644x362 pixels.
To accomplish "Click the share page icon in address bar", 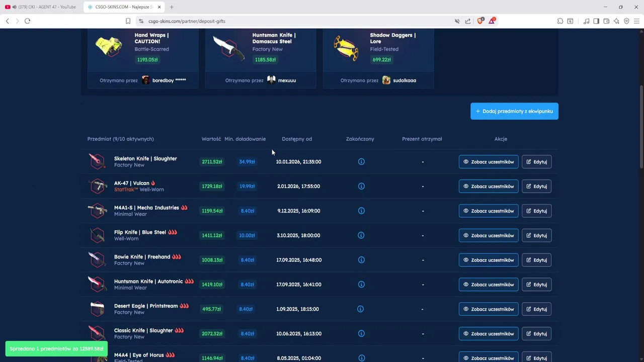I will (468, 21).
